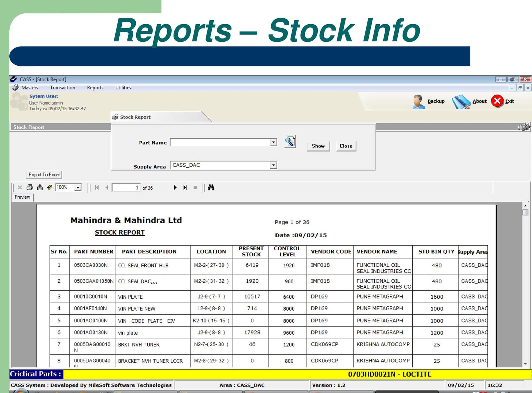The width and height of the screenshot is (532, 393).
Task: Click the Close button
Action: click(x=346, y=146)
